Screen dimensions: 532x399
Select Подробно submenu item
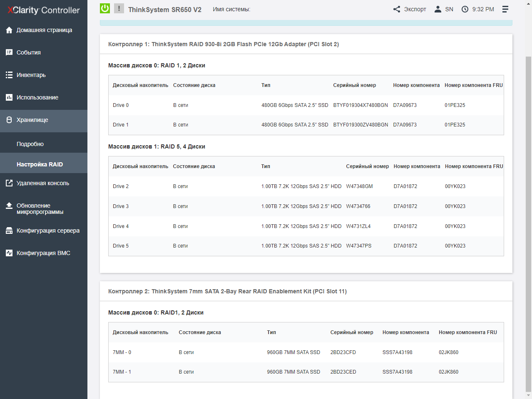pos(44,144)
